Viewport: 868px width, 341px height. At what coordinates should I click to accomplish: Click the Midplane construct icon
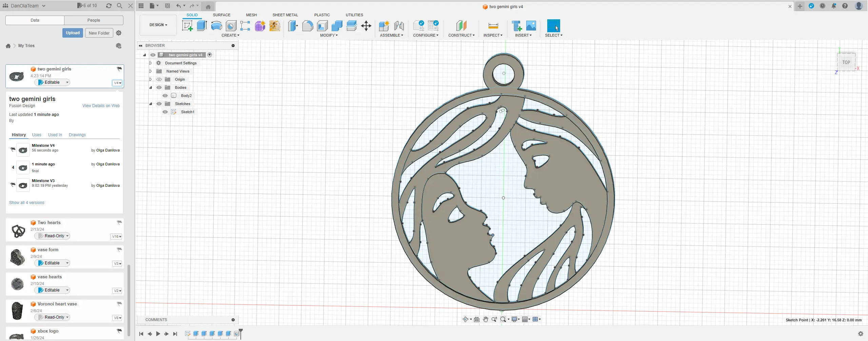click(461, 26)
